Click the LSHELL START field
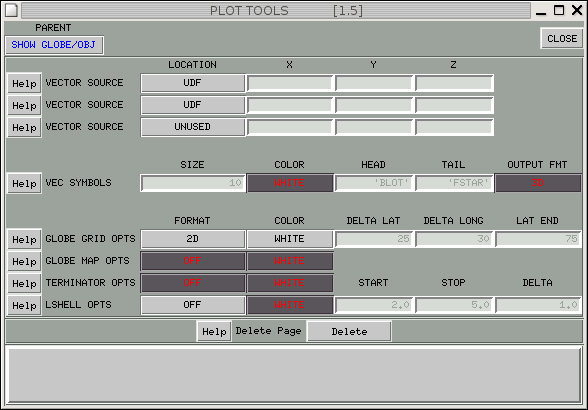The width and height of the screenshot is (588, 410). 374,305
